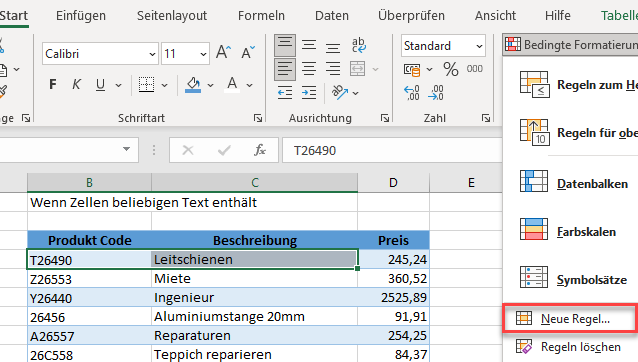Image resolution: width=638 pixels, height=362 pixels.
Task: Apply percent style
Action: pyautogui.click(x=451, y=70)
